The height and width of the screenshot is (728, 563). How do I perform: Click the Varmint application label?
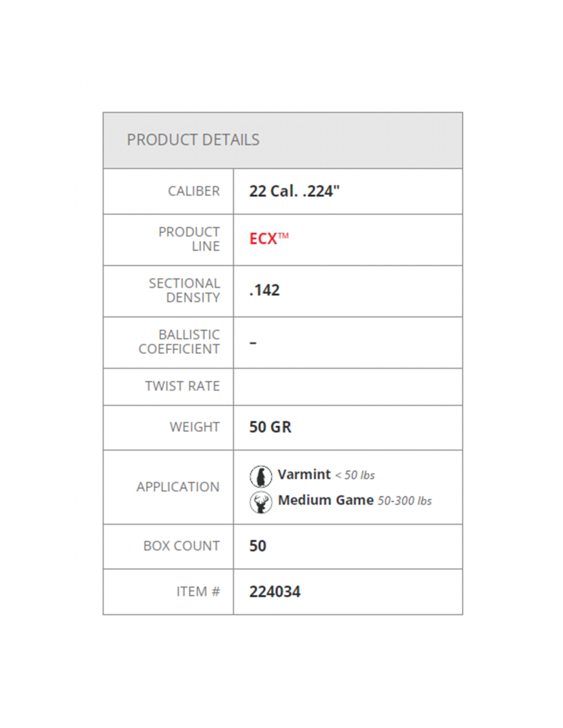pos(304,475)
